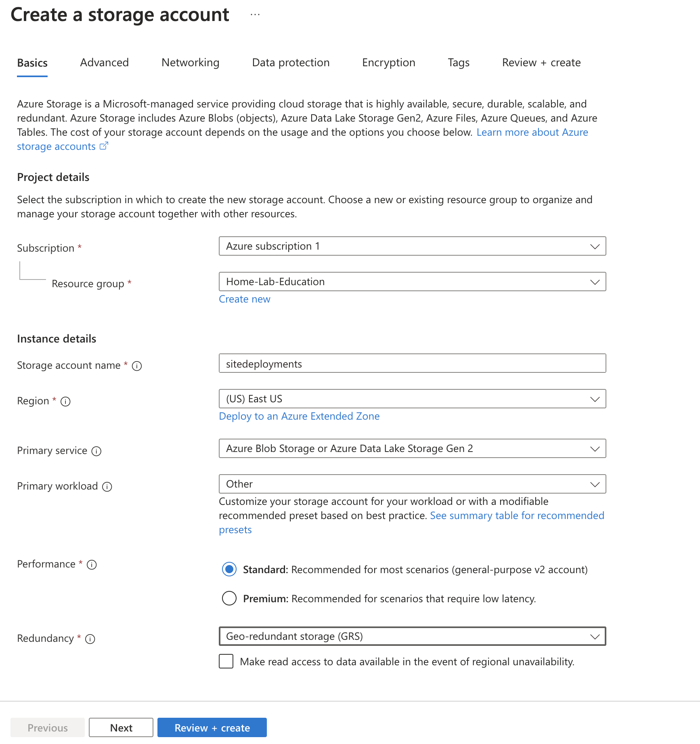
Task: Open the ellipsis menu beside the page title
Action: pos(255,14)
